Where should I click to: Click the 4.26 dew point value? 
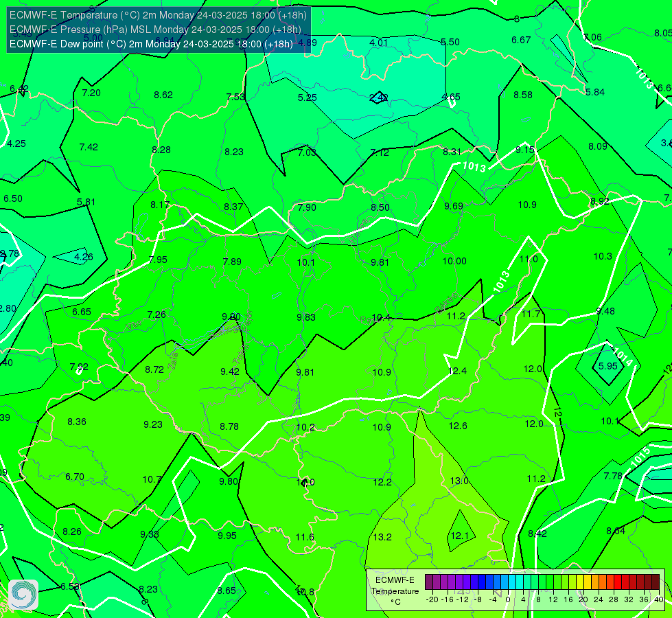[x=84, y=257]
